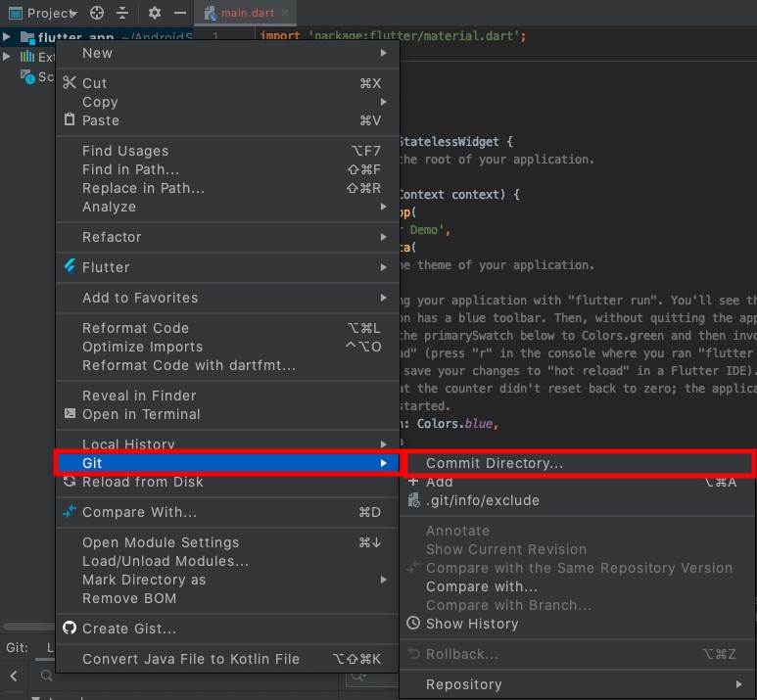Expand the Repository submenu

pos(578,684)
